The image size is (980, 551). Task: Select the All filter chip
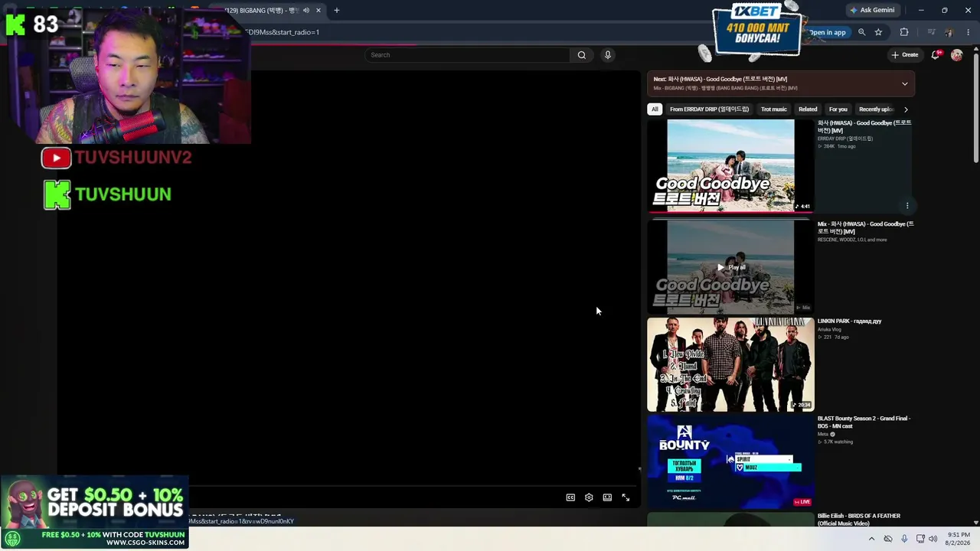[x=655, y=109]
